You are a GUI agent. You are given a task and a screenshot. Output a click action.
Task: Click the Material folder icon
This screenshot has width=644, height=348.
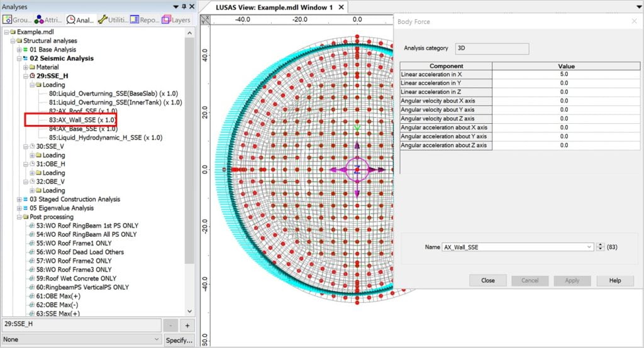tap(33, 67)
